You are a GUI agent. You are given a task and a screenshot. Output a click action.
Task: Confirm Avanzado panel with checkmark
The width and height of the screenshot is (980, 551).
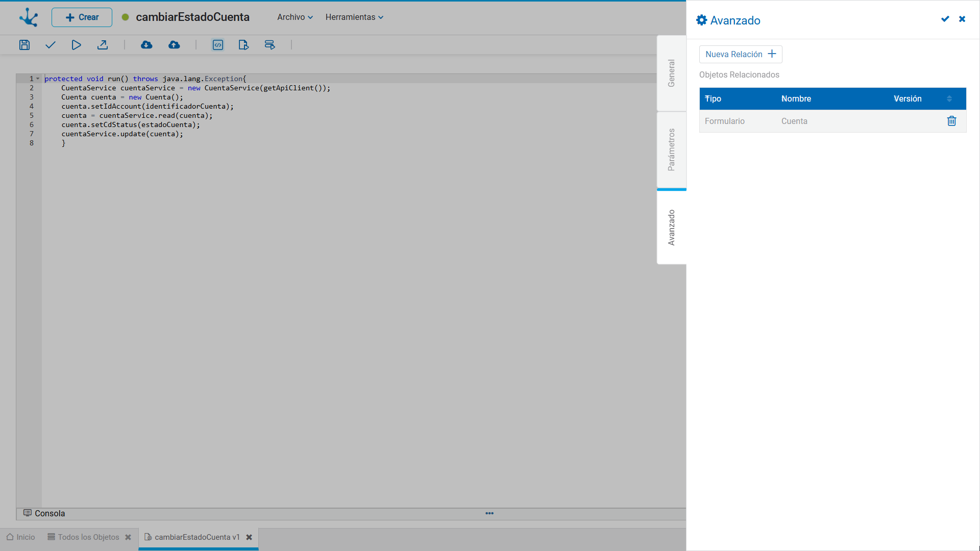pos(945,19)
